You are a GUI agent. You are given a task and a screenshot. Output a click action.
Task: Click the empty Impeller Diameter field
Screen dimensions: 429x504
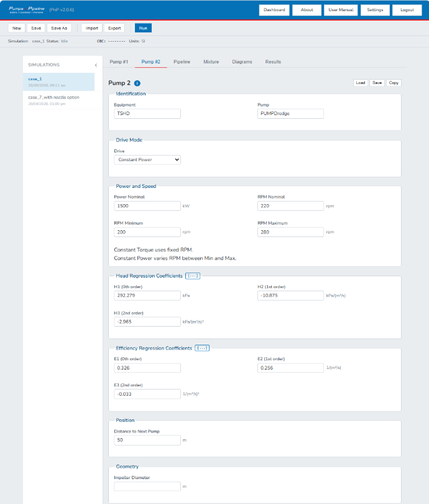point(147,487)
